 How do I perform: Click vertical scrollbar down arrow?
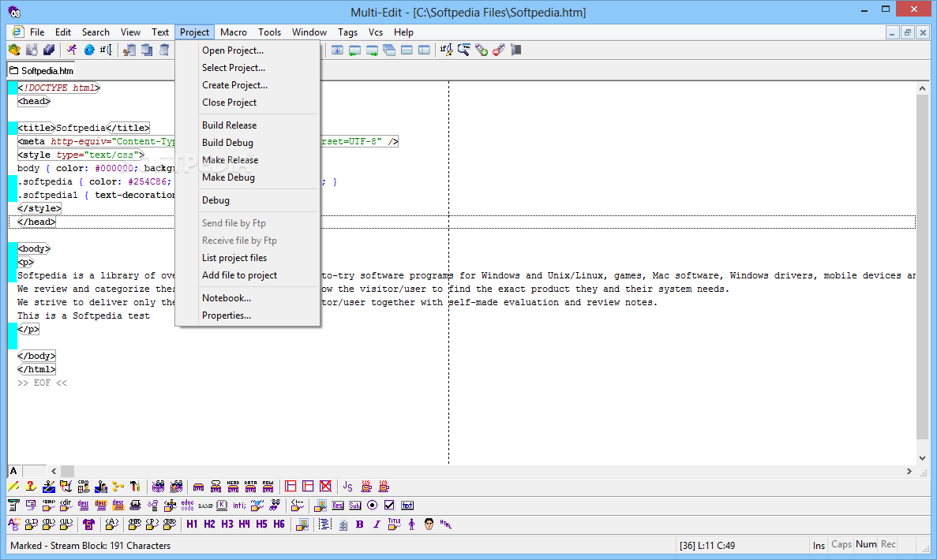coord(922,458)
